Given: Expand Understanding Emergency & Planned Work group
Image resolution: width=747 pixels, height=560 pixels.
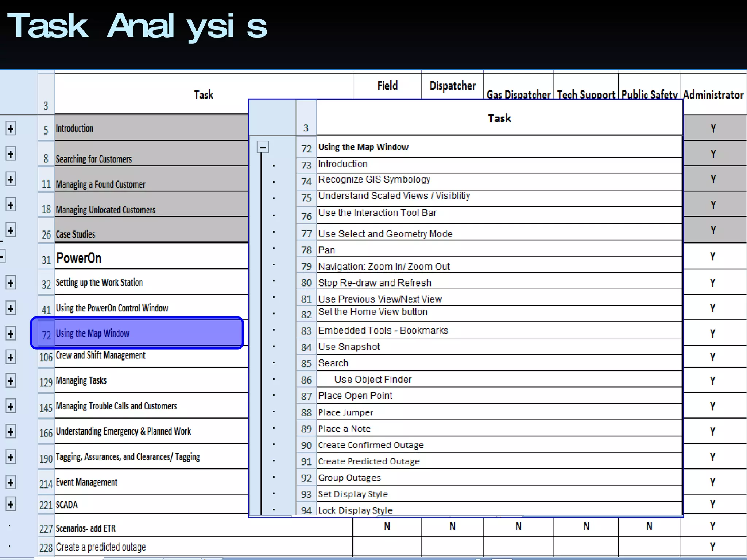Looking at the screenshot, I should 11,432.
